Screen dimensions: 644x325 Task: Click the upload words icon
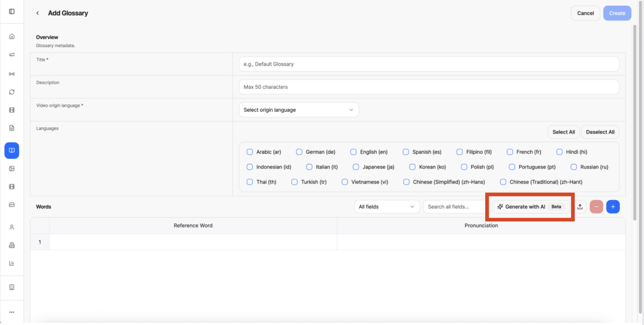pyautogui.click(x=580, y=207)
